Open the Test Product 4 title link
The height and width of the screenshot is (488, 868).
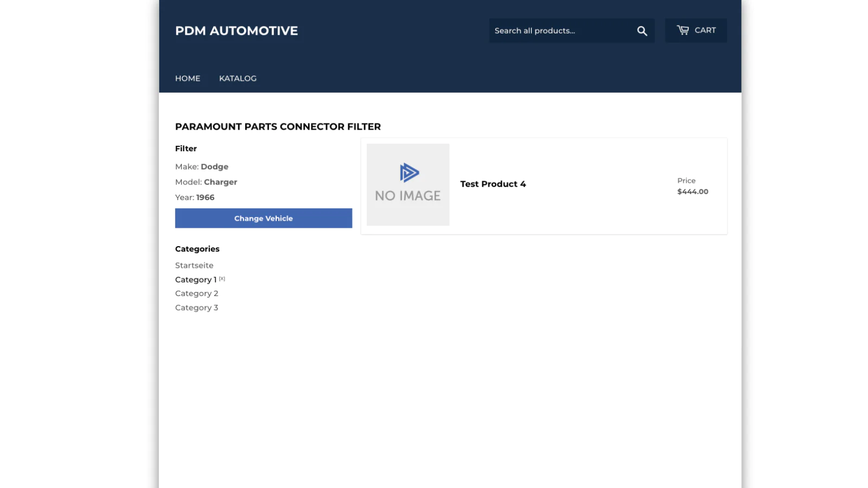[493, 184]
